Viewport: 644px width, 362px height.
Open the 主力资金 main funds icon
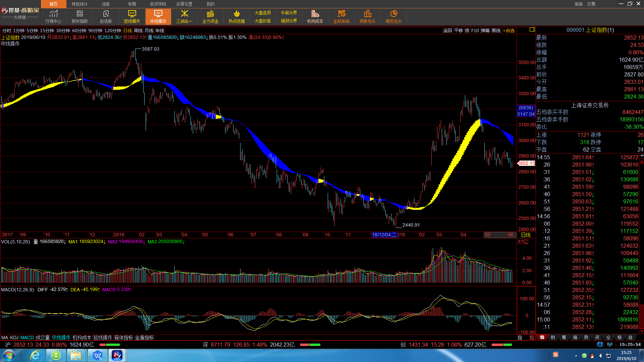(211, 17)
